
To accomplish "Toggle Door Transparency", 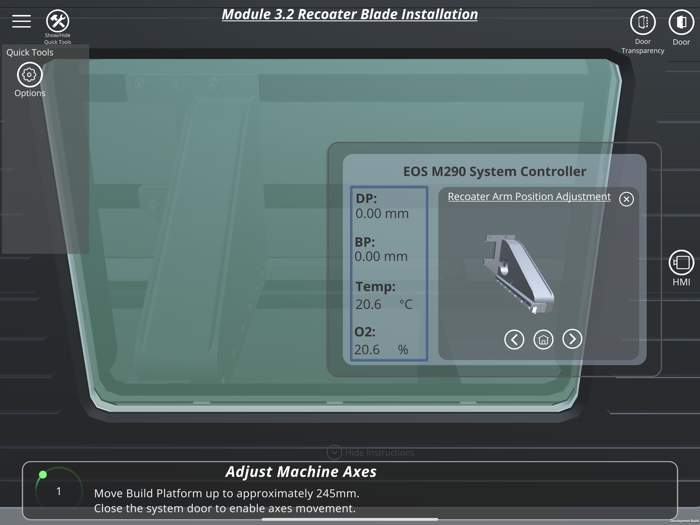I will (643, 22).
